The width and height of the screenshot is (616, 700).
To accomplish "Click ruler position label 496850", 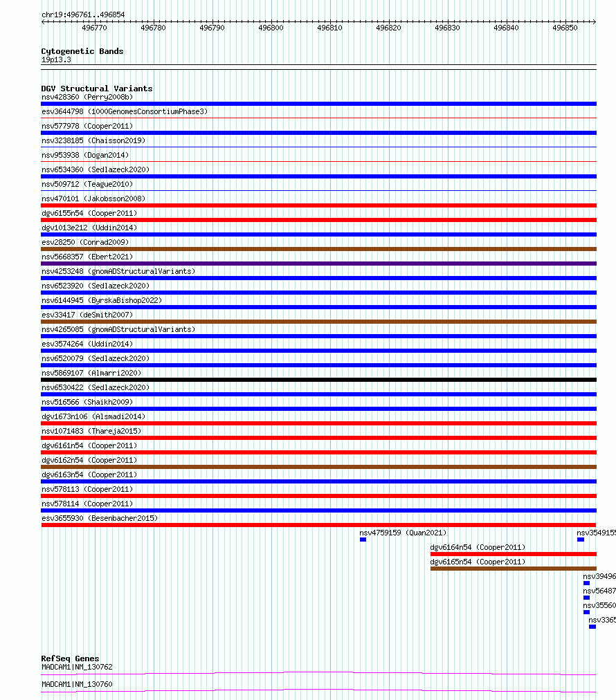I will pyautogui.click(x=565, y=28).
